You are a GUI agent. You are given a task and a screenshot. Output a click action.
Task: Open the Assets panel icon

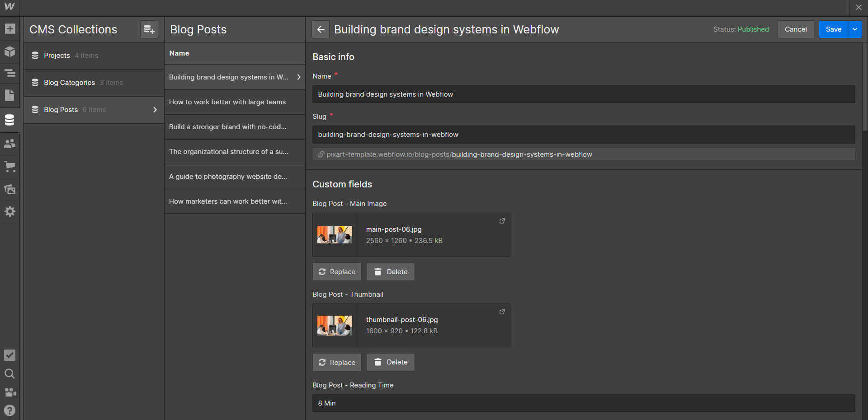10,189
